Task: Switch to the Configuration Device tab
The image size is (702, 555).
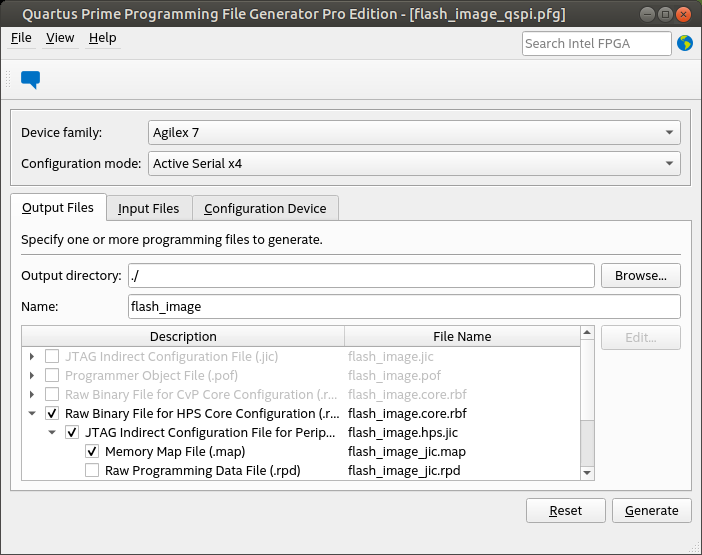Action: (265, 208)
